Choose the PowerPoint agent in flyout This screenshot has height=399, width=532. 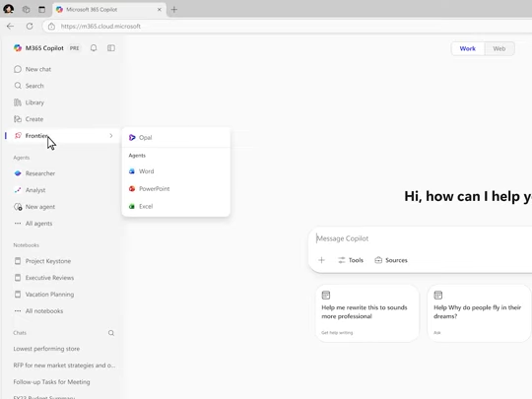(176, 188)
